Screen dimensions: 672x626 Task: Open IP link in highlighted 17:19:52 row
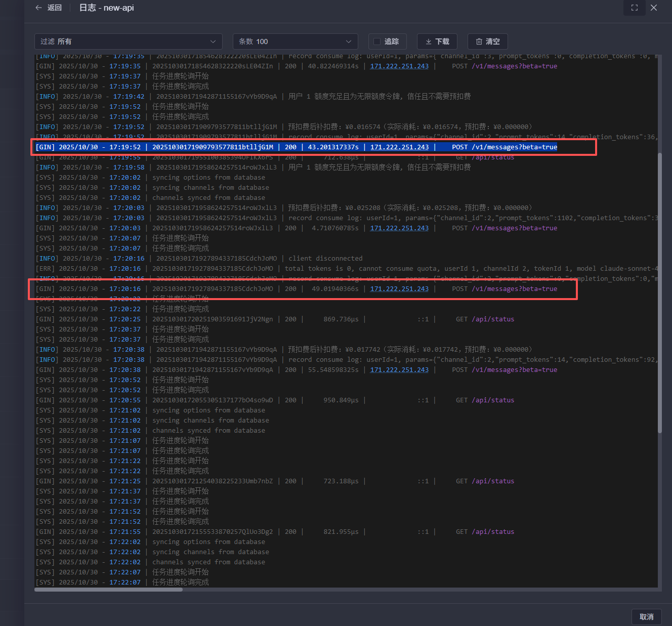399,147
